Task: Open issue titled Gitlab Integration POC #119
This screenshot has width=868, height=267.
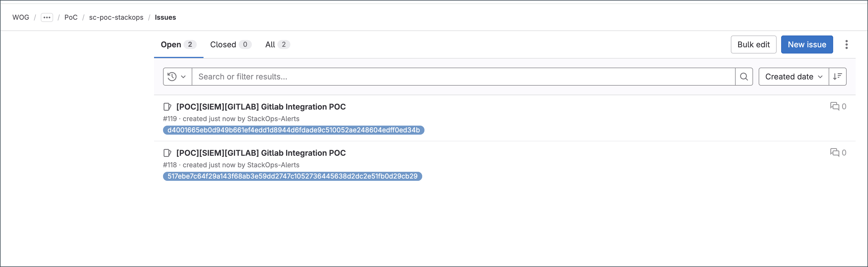Action: [261, 107]
